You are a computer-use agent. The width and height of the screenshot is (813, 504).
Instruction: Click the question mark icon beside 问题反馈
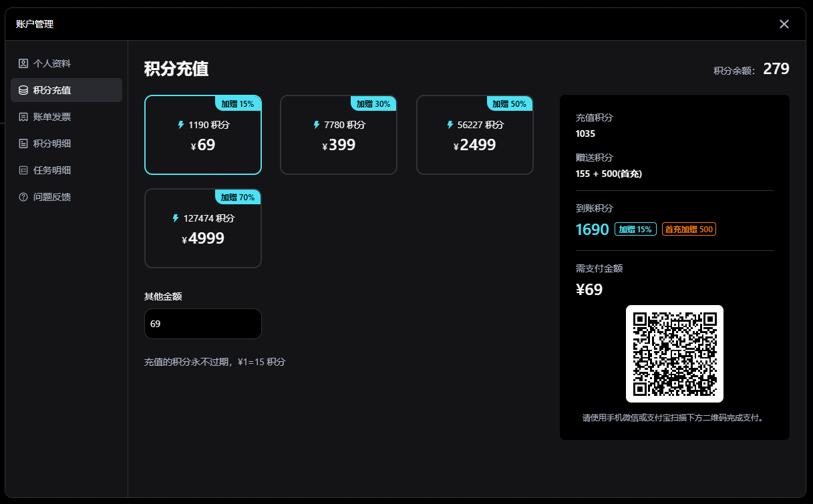(23, 197)
